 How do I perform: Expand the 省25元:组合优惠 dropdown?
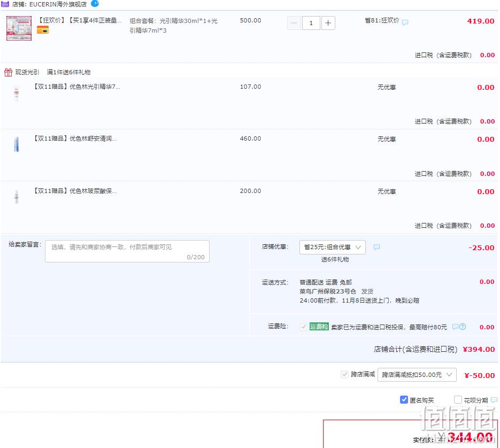[x=332, y=247]
